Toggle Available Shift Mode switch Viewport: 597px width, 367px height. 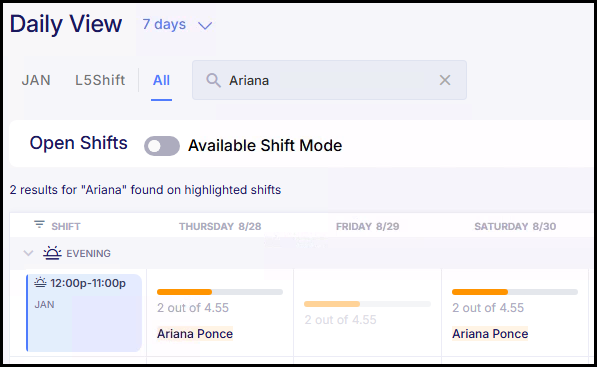tap(162, 146)
